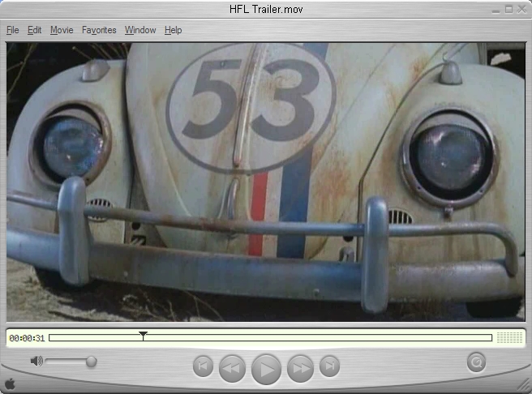Open the File menu
532x394 pixels.
(x=12, y=30)
